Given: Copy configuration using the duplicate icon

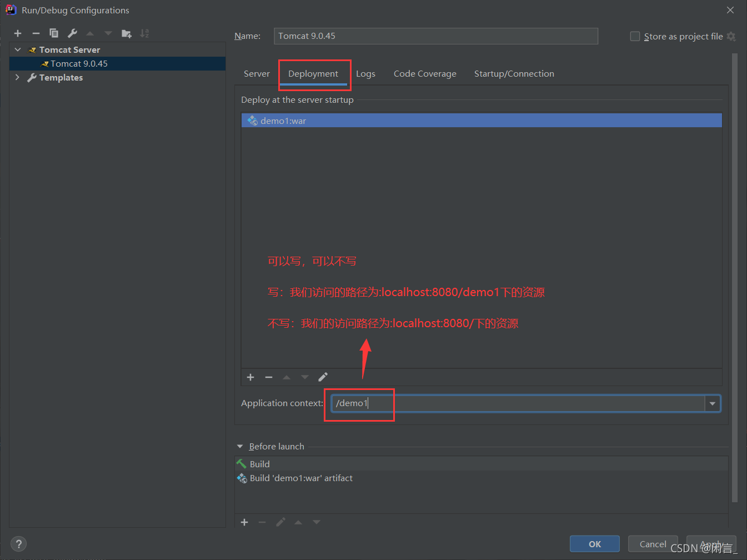Looking at the screenshot, I should click(x=54, y=33).
